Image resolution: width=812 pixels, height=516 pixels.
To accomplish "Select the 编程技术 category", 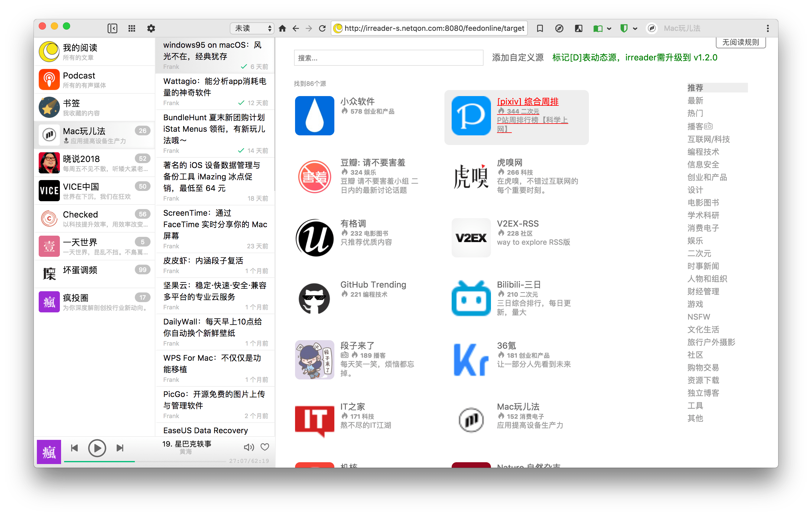I will click(x=703, y=152).
